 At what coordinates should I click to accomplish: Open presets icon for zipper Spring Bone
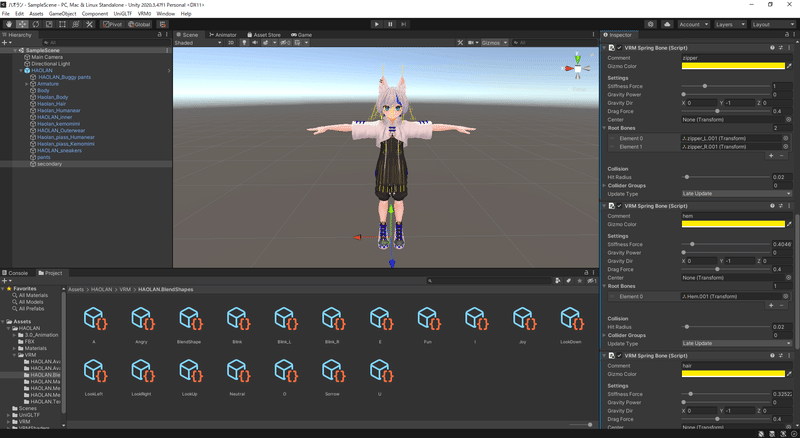click(x=781, y=48)
